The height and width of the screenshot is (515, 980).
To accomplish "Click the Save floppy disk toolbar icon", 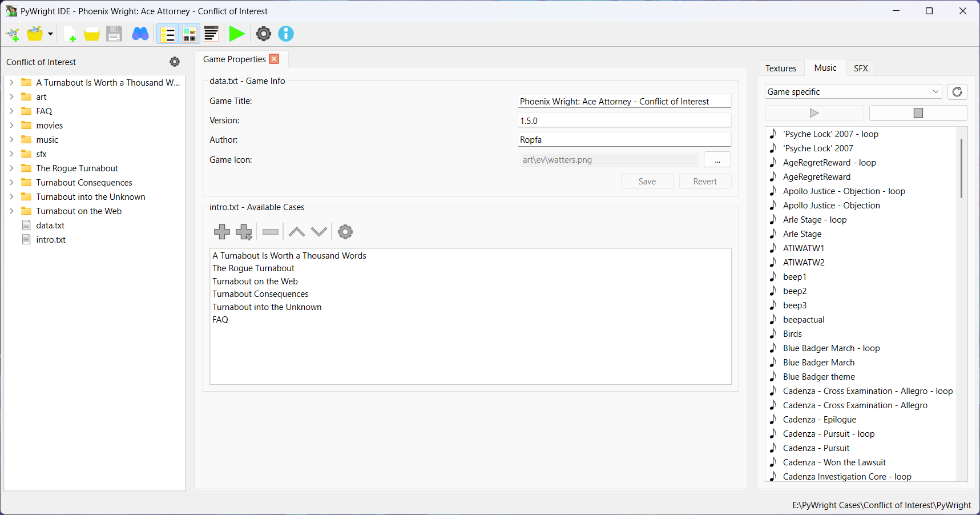I will (114, 34).
